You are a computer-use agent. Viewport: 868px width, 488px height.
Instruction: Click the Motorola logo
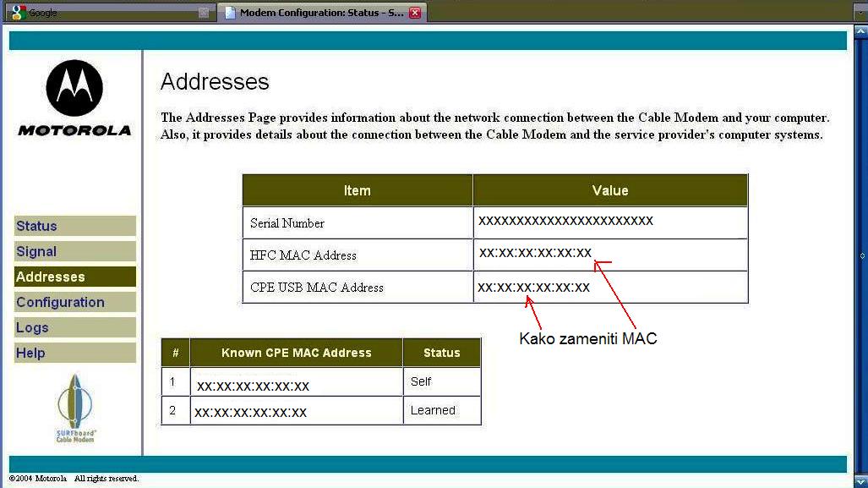[x=74, y=97]
